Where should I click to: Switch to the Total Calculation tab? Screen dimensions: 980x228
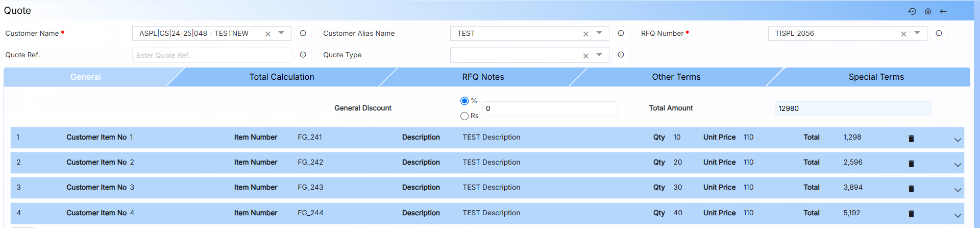coord(281,77)
